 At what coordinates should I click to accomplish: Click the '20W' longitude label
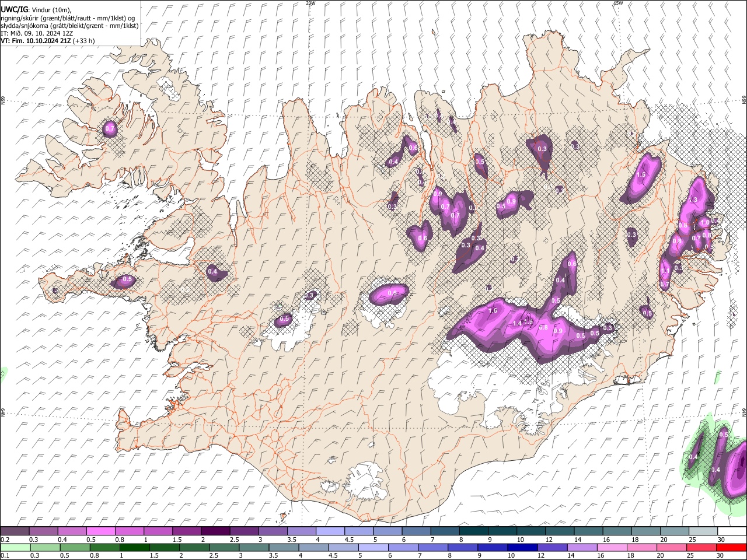tap(310, 3)
